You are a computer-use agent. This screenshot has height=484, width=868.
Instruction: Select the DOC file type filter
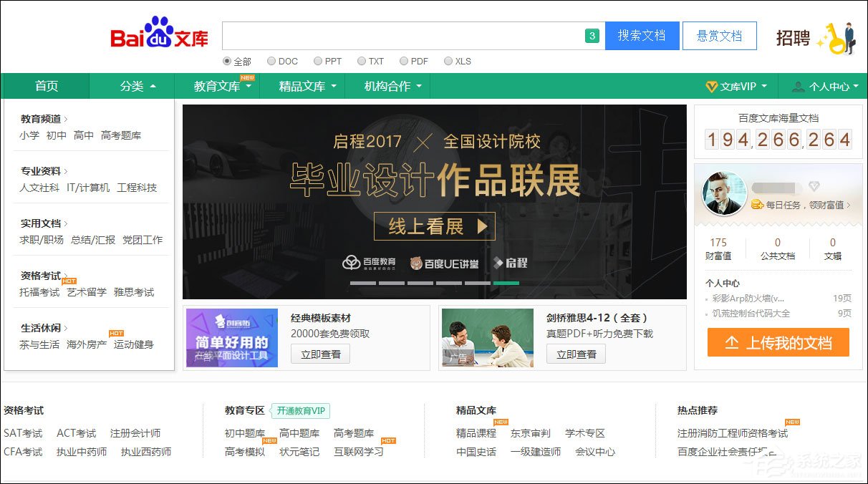pos(271,62)
